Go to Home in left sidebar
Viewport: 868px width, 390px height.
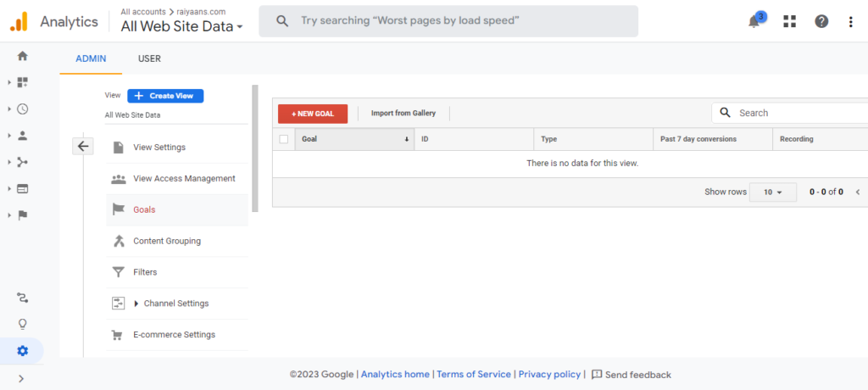click(x=22, y=56)
